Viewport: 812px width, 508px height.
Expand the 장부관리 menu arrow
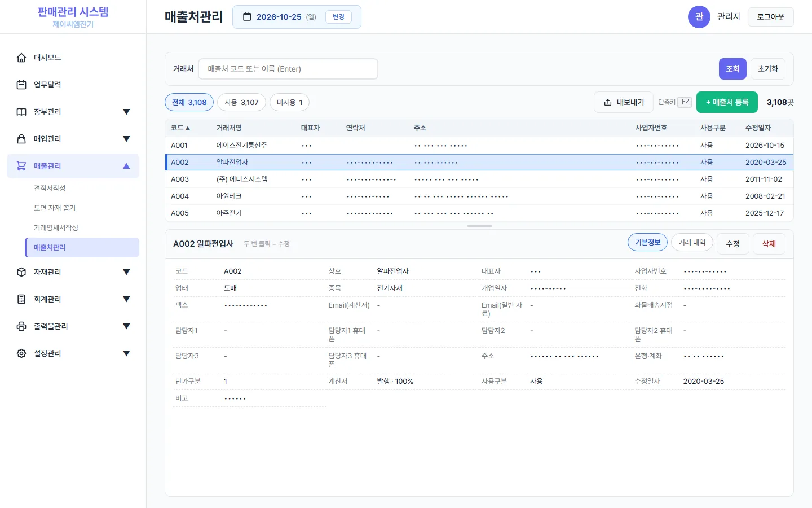[126, 112]
